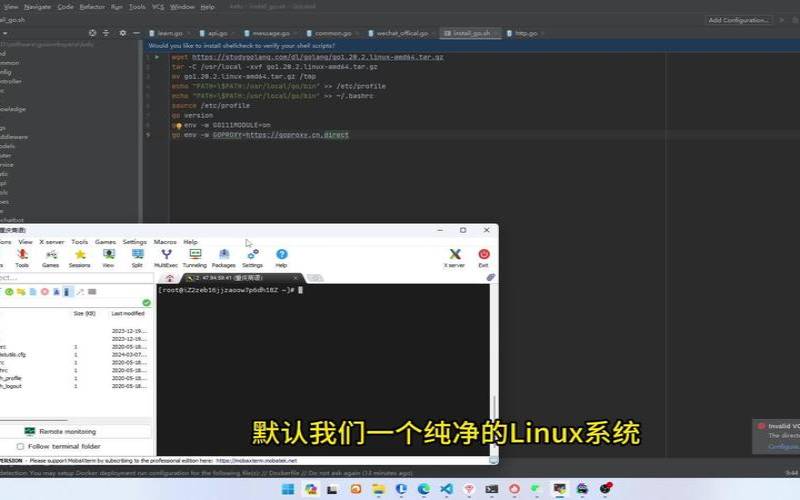Viewport: 800px width, 500px height.
Task: Select the install_go.sh editor tab
Action: point(471,33)
